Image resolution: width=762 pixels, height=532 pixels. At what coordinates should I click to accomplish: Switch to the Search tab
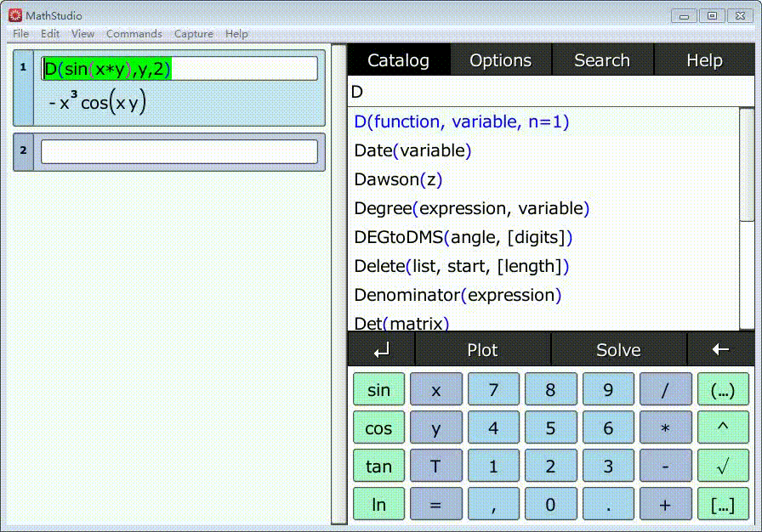(602, 59)
